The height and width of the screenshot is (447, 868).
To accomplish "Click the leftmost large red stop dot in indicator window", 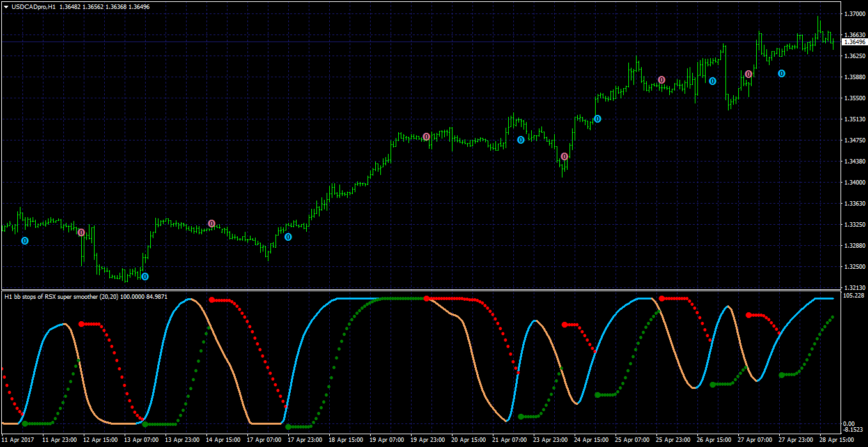I will 81,324.
